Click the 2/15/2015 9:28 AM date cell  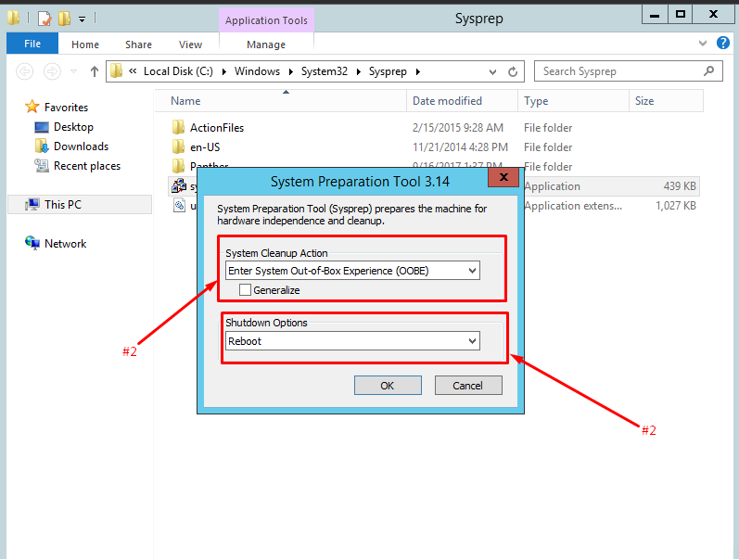pos(458,128)
